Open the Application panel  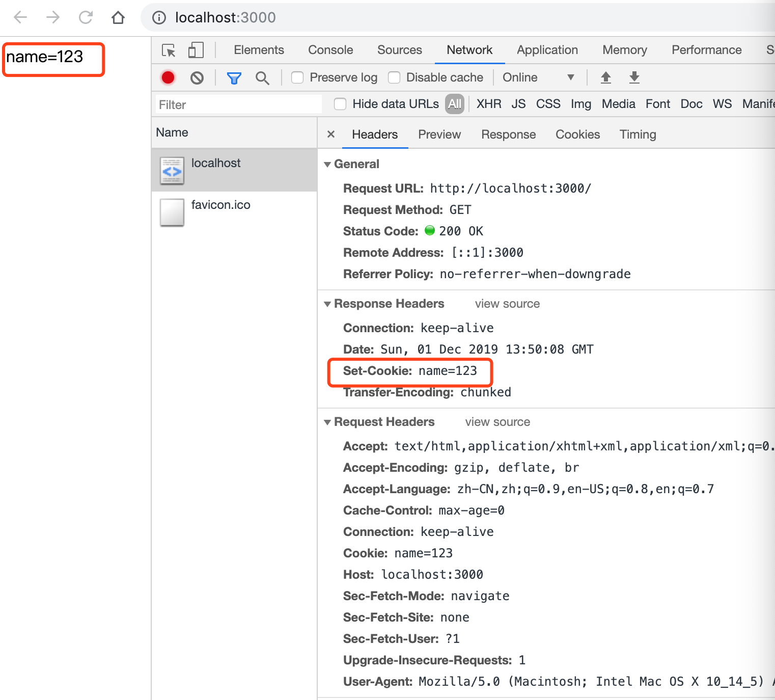[x=547, y=50]
